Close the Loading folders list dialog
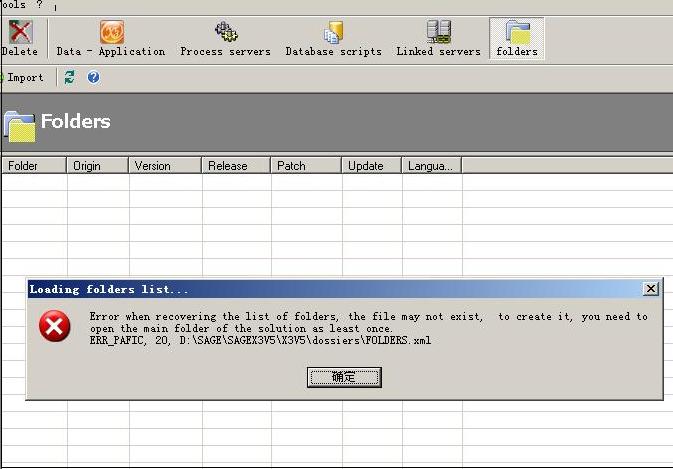This screenshot has height=469, width=673. pos(651,289)
